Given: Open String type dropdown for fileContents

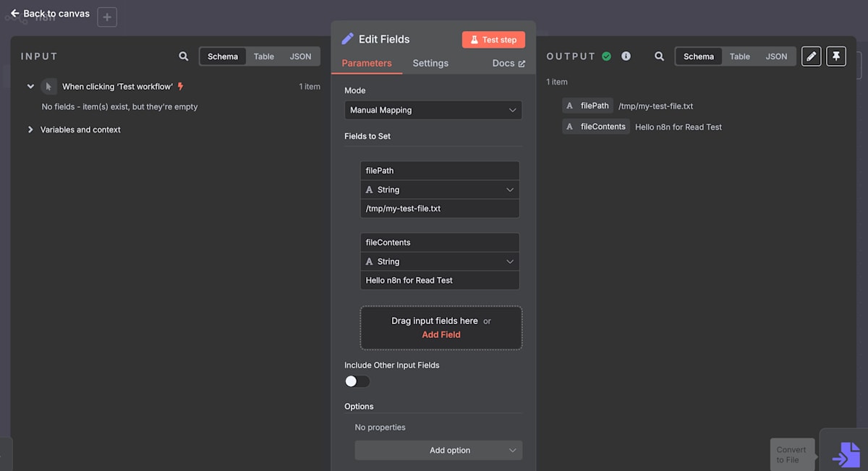Looking at the screenshot, I should [440, 261].
